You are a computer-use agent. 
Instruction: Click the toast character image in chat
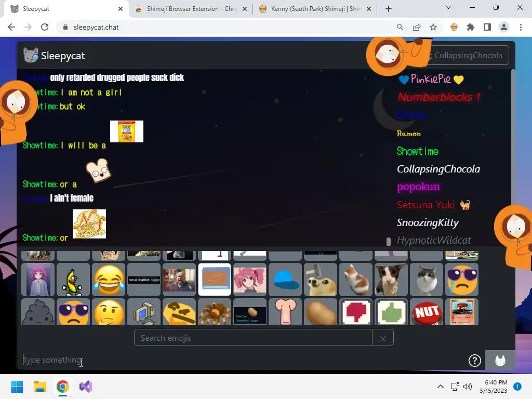coord(98,170)
